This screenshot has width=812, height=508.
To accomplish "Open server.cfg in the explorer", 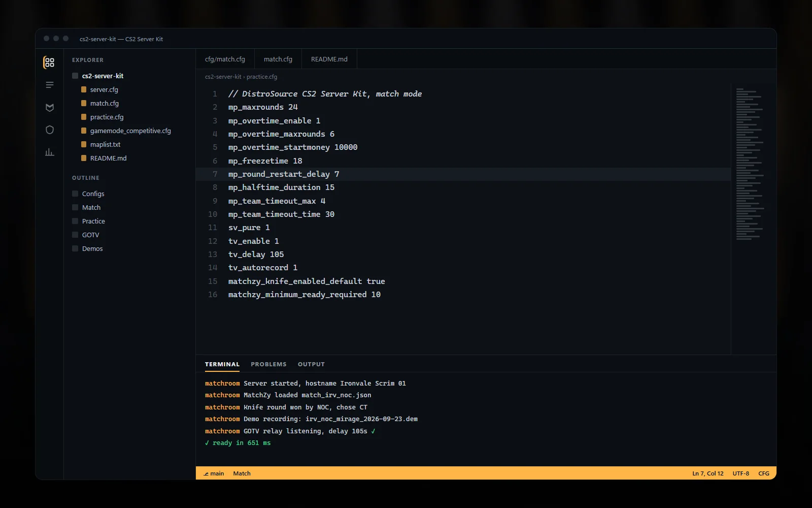I will point(104,89).
